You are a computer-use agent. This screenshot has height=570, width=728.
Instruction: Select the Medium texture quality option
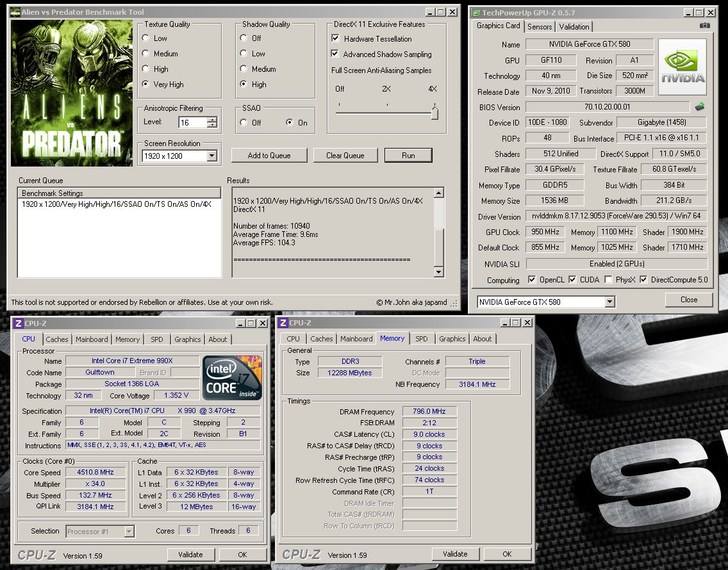tap(146, 54)
